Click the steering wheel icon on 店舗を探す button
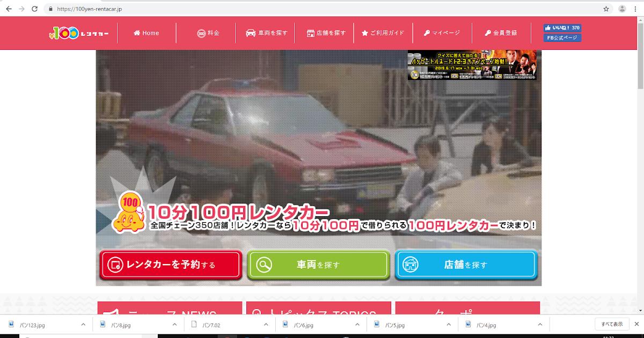The image size is (644, 338). pos(411,264)
